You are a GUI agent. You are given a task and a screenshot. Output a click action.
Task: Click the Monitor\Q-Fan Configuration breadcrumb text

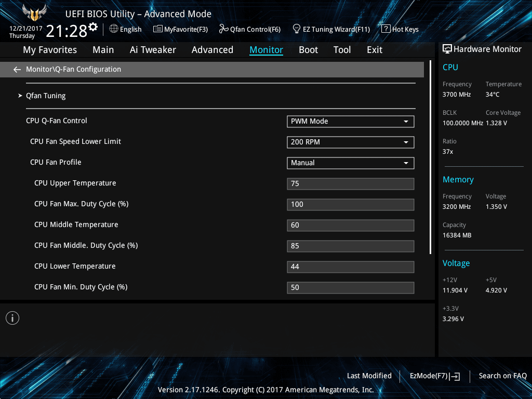[74, 69]
